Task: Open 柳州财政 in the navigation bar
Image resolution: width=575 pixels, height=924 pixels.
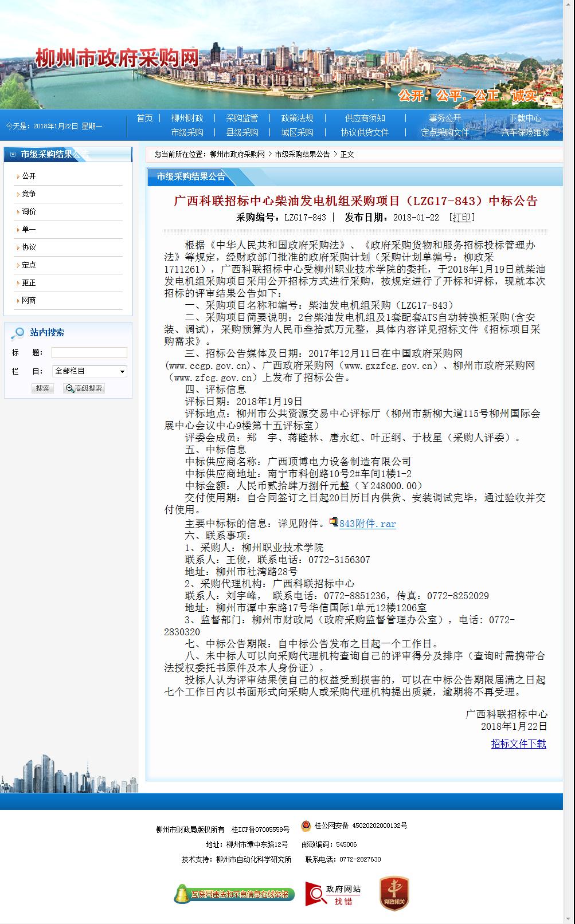Action: [x=187, y=118]
